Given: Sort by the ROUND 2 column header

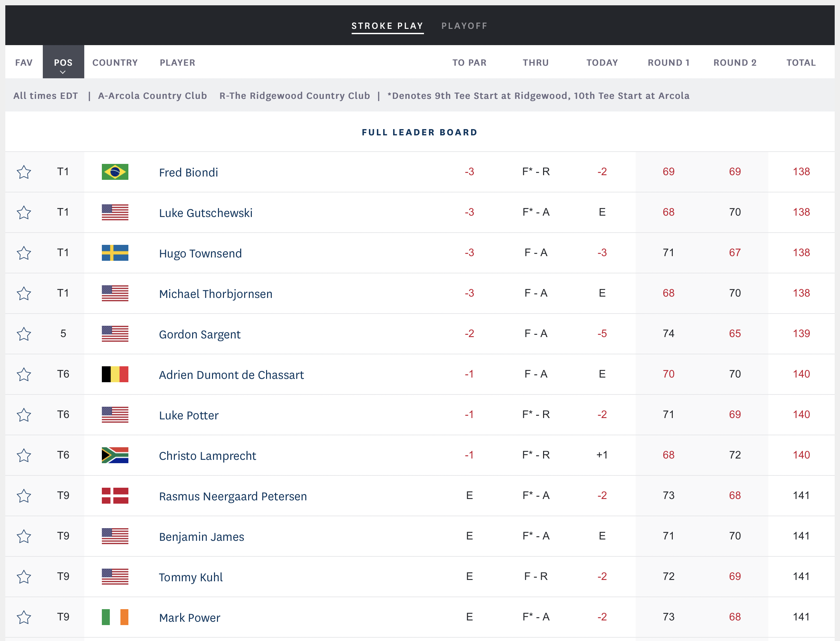Looking at the screenshot, I should tap(735, 63).
